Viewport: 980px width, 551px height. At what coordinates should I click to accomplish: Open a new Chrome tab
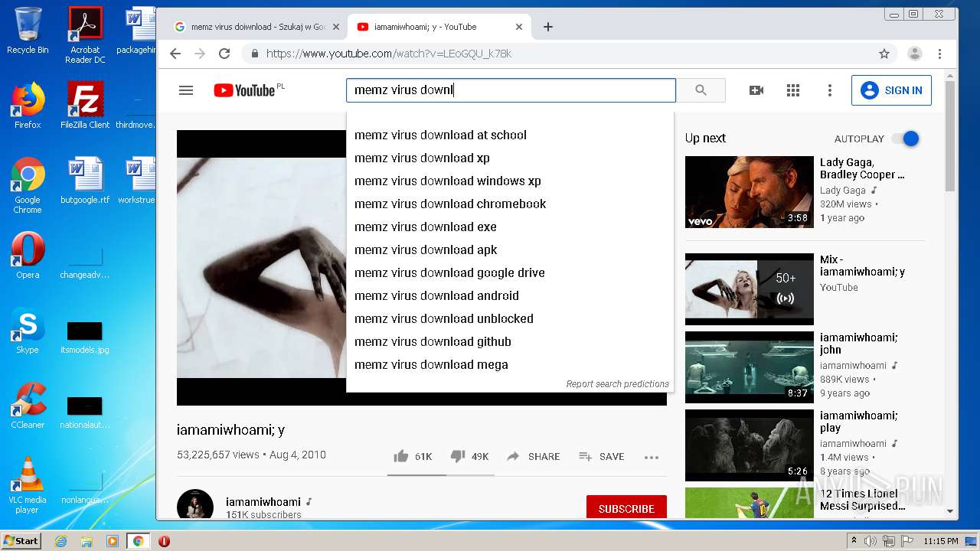pos(548,27)
